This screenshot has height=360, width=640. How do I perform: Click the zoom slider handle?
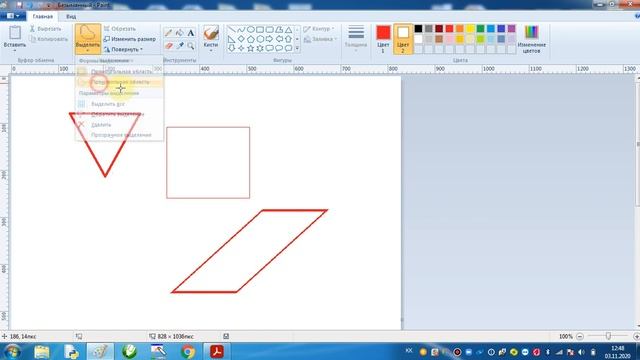(608, 336)
